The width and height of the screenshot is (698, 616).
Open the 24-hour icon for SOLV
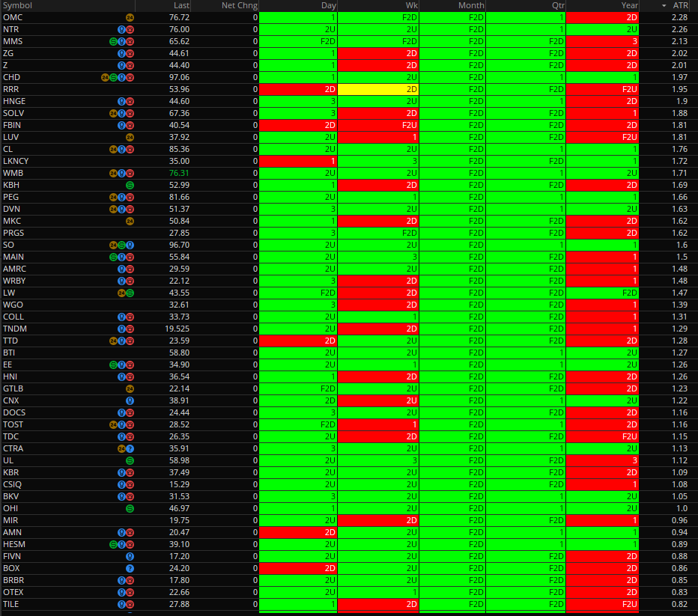[x=113, y=114]
